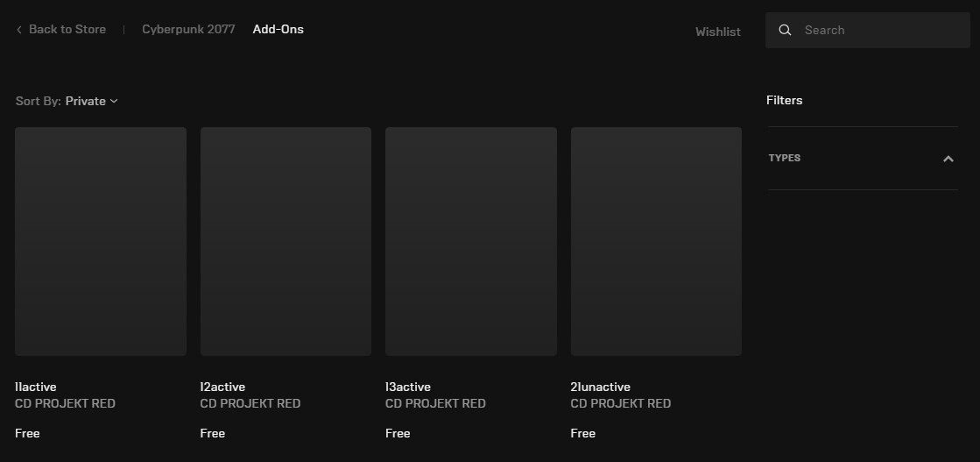Click CD PROJEKT RED under l1active
This screenshot has width=980, height=462.
pos(65,403)
